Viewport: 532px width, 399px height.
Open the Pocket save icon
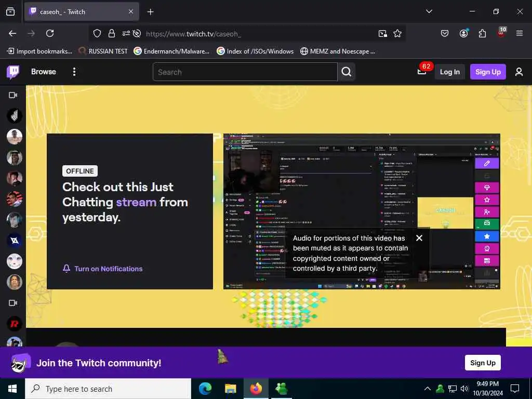coord(445,33)
